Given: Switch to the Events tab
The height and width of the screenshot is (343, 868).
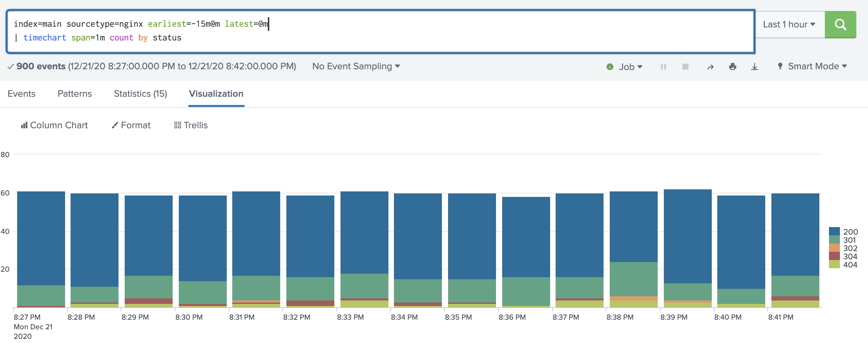Looking at the screenshot, I should click(22, 94).
